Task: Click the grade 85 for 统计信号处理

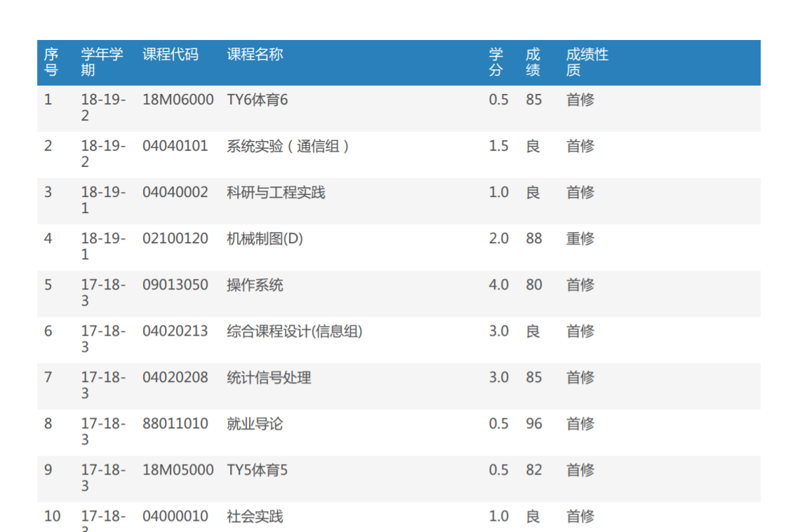Action: point(534,377)
